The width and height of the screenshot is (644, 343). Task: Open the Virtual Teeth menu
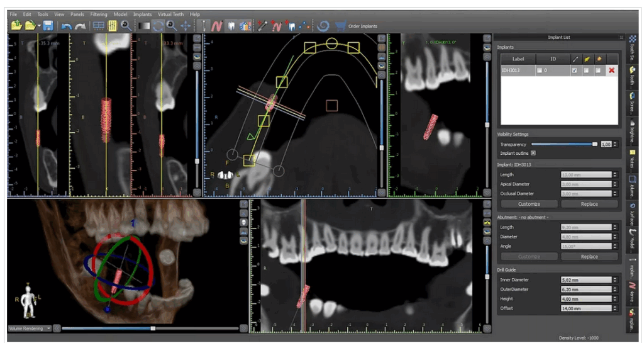pyautogui.click(x=170, y=14)
